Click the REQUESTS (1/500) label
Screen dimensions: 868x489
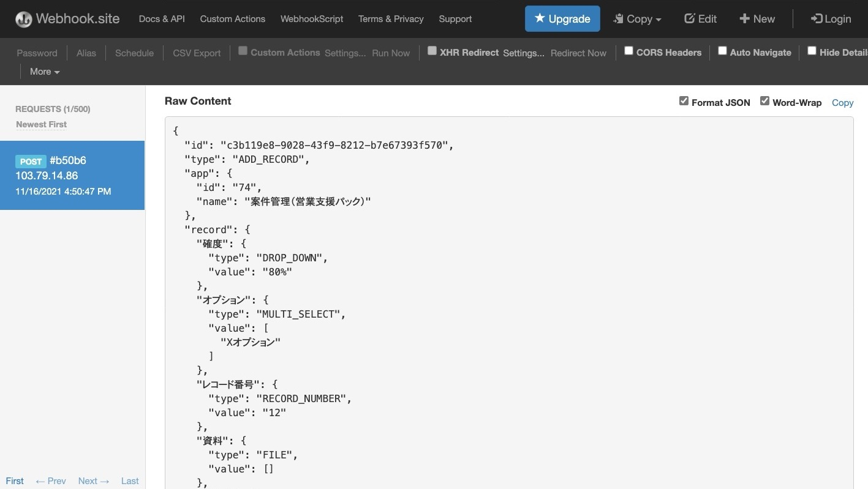tap(53, 109)
